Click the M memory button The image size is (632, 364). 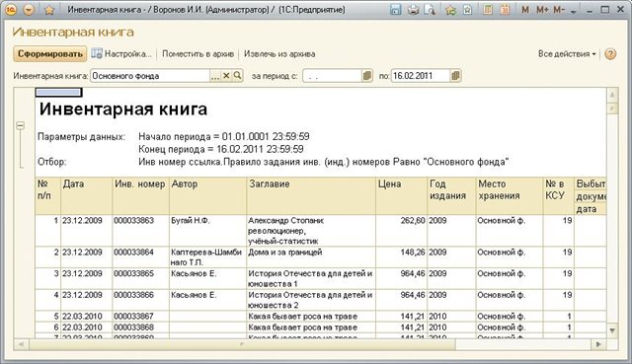(x=525, y=10)
